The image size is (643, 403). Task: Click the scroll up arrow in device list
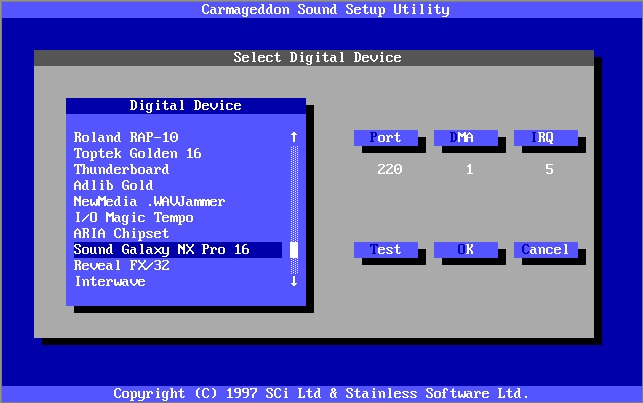[x=294, y=137]
